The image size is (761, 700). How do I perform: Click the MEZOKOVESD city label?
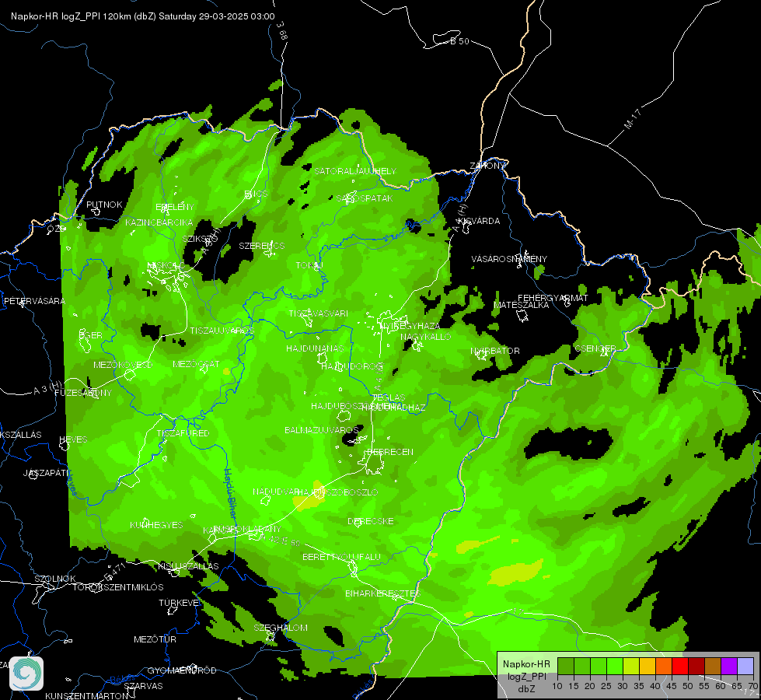pos(123,365)
